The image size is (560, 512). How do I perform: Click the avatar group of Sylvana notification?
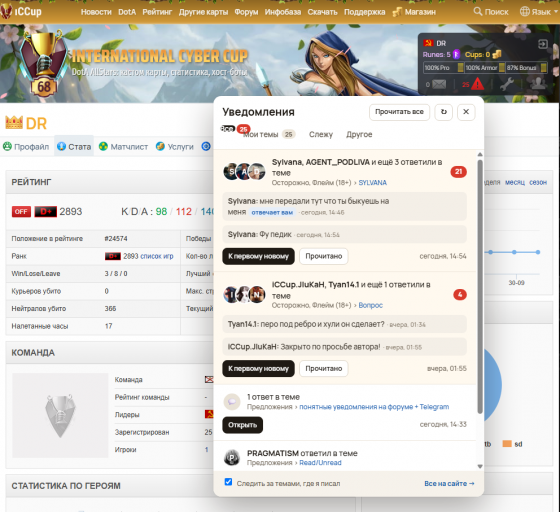[x=244, y=171]
